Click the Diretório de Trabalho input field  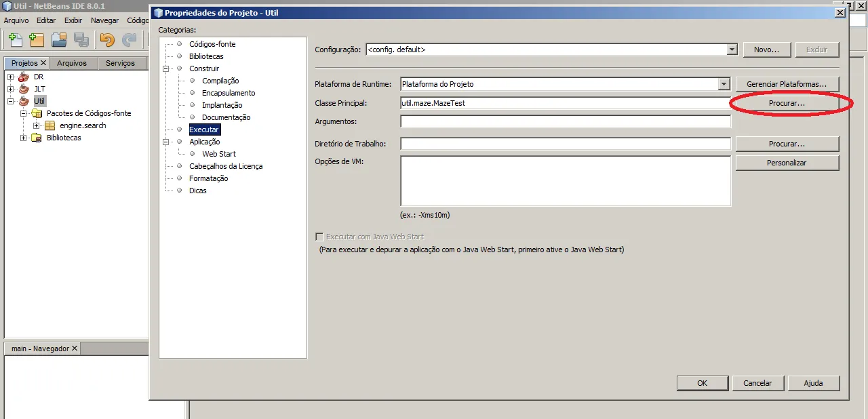tap(565, 144)
